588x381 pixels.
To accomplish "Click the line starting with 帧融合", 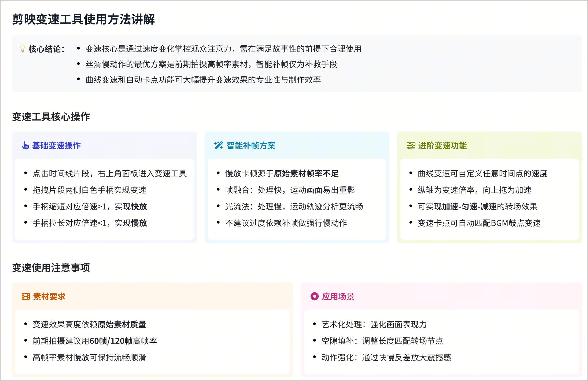I will (x=290, y=190).
